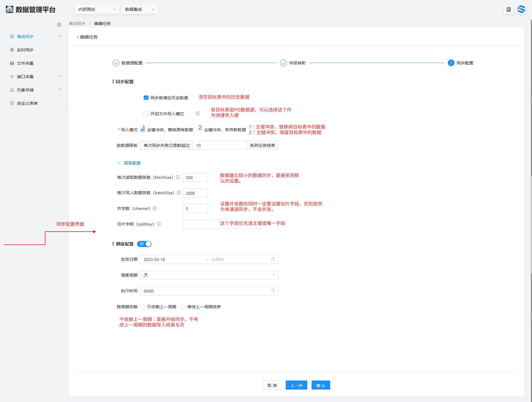Collapse the 高级配置 section
The image size is (532, 402).
pyautogui.click(x=129, y=163)
